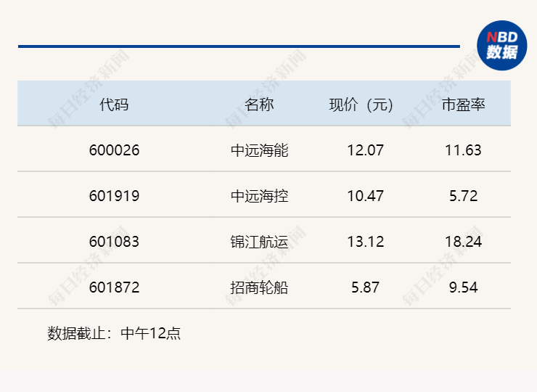This screenshot has height=392, width=537.
Task: Click the price value 13.12
Action: (366, 242)
